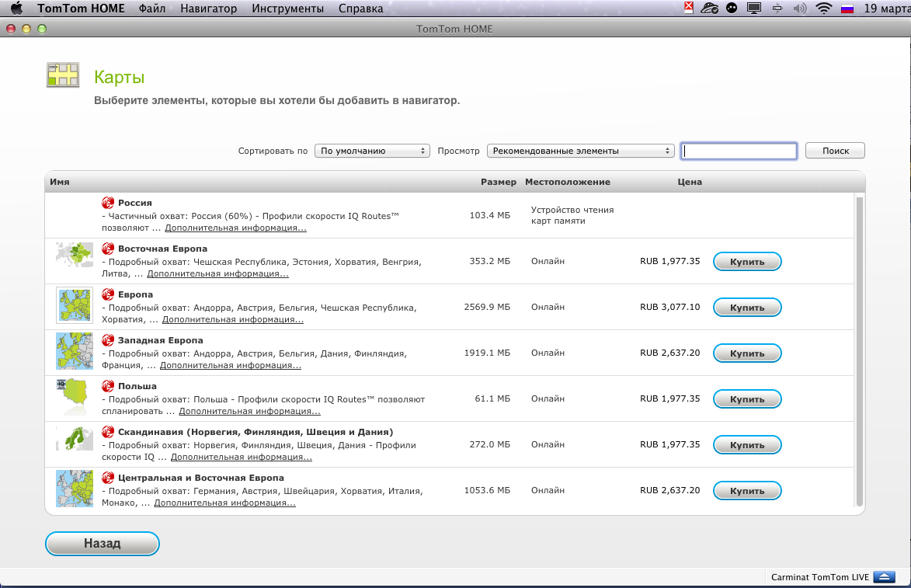
Task: Click the Poland map thumbnail
Action: click(x=75, y=397)
